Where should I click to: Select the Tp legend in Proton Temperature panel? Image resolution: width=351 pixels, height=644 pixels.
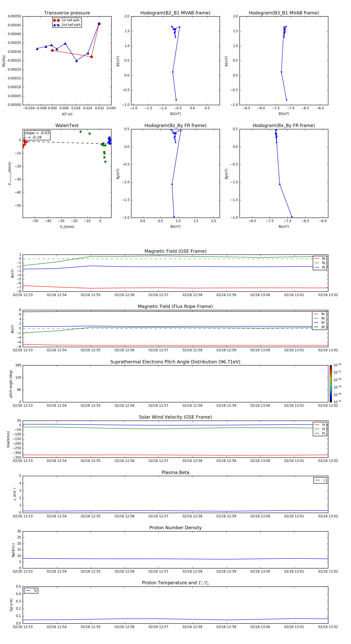31,591
